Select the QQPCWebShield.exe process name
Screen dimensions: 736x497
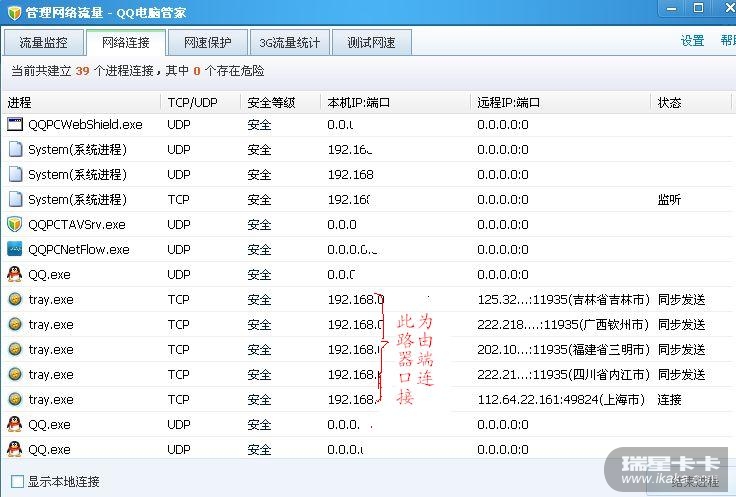[x=85, y=124]
